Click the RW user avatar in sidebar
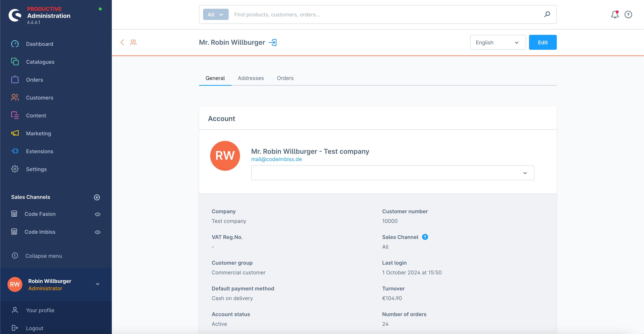This screenshot has height=334, width=644. (x=15, y=284)
